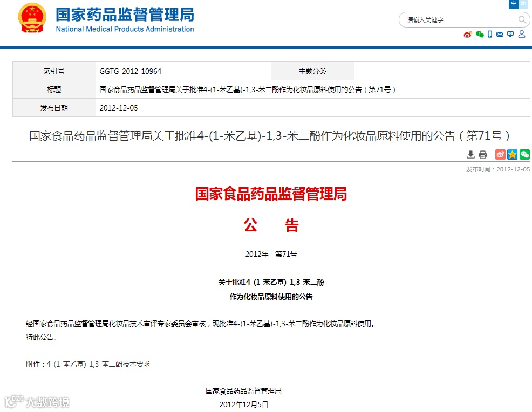This screenshot has width=532, height=412.
Task: Click the closing date 2012年12月5日
Action: pos(243,404)
